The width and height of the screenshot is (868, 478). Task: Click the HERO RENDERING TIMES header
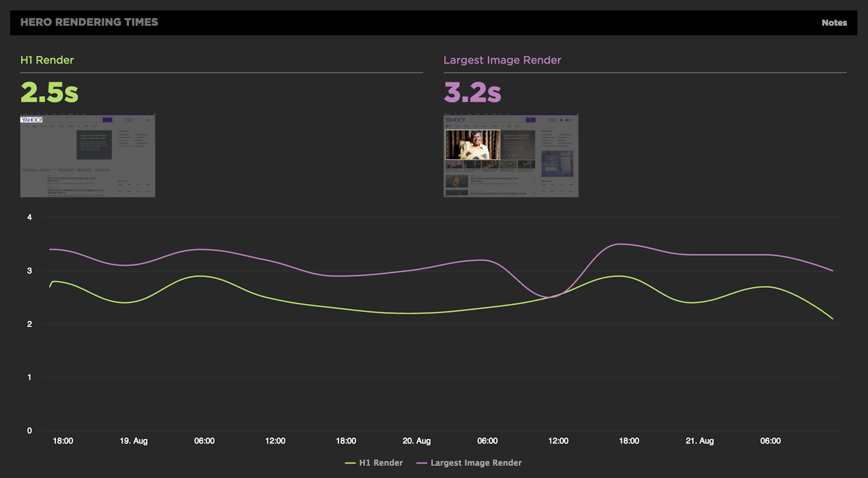[89, 22]
